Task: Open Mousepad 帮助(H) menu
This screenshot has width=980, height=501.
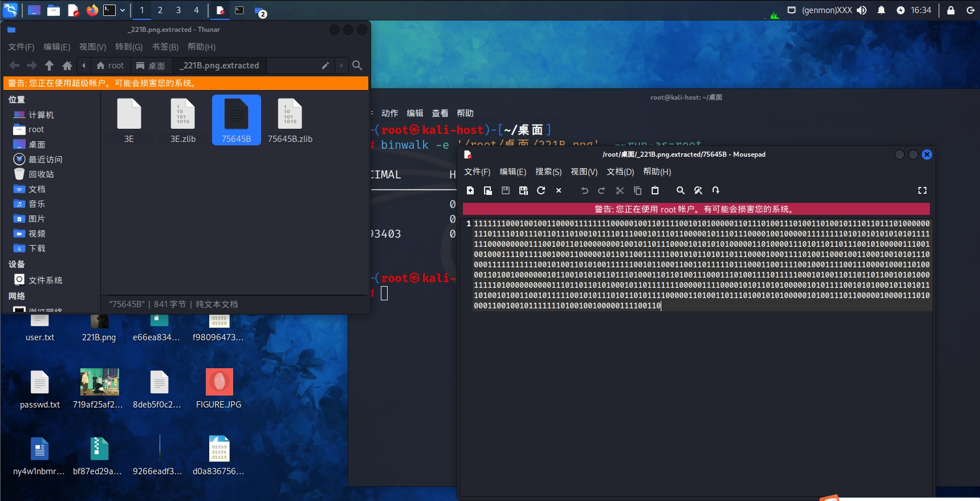Action: 657,172
